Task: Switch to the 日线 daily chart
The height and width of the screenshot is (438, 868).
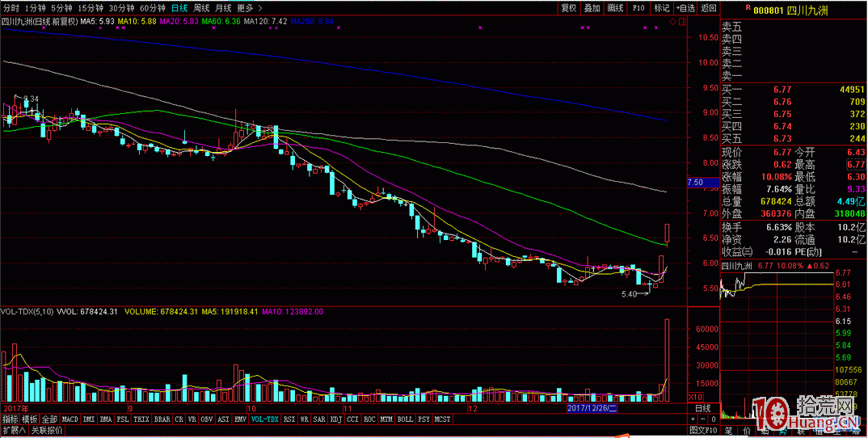Action: click(179, 8)
